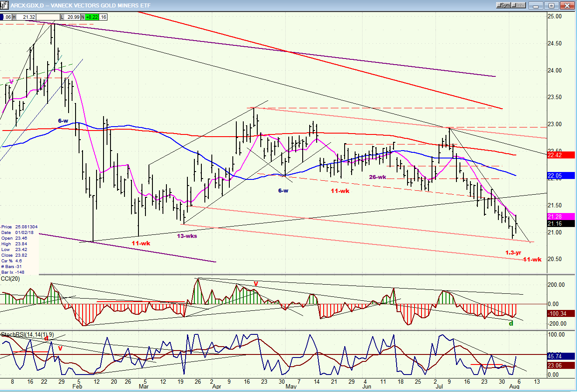Click the green +0.22 net change field
The image size is (577, 392).
click(92, 17)
